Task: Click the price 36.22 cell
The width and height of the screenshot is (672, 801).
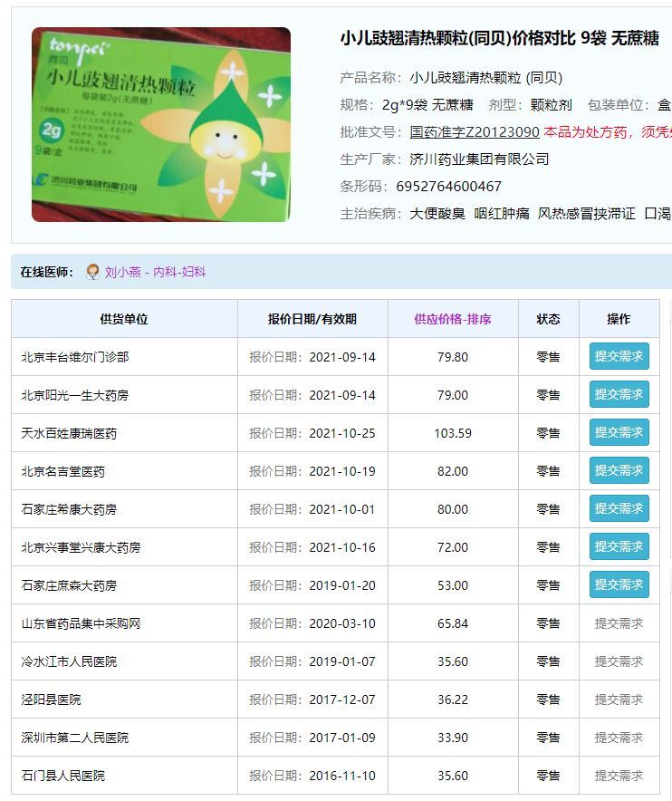Action: pyautogui.click(x=453, y=700)
